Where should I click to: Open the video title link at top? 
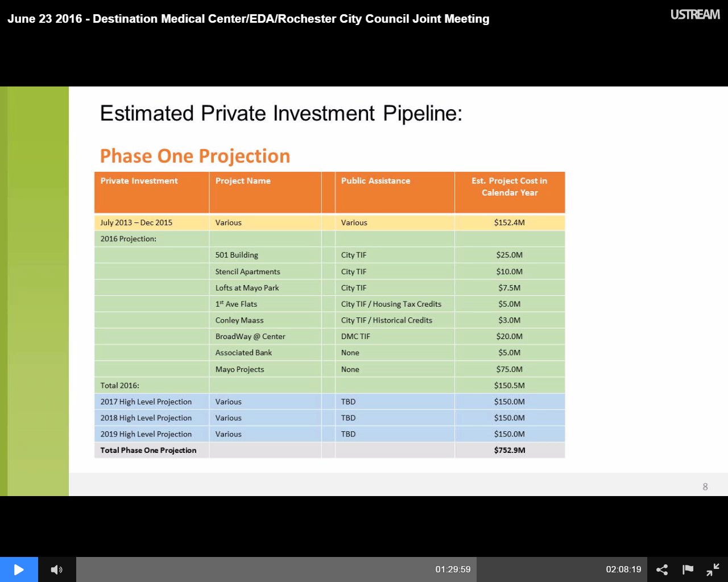(248, 19)
